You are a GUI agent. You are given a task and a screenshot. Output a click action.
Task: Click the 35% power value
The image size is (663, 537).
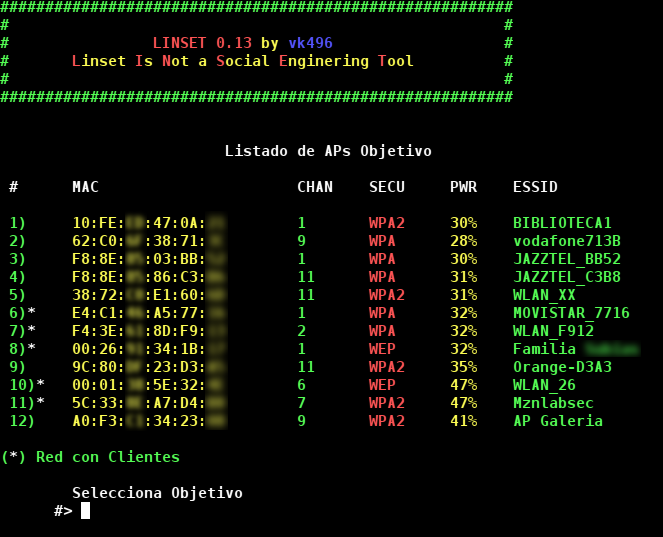point(463,367)
